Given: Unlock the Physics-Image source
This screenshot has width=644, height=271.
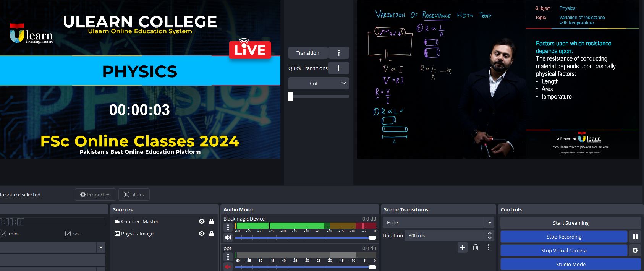Looking at the screenshot, I should pyautogui.click(x=212, y=234).
